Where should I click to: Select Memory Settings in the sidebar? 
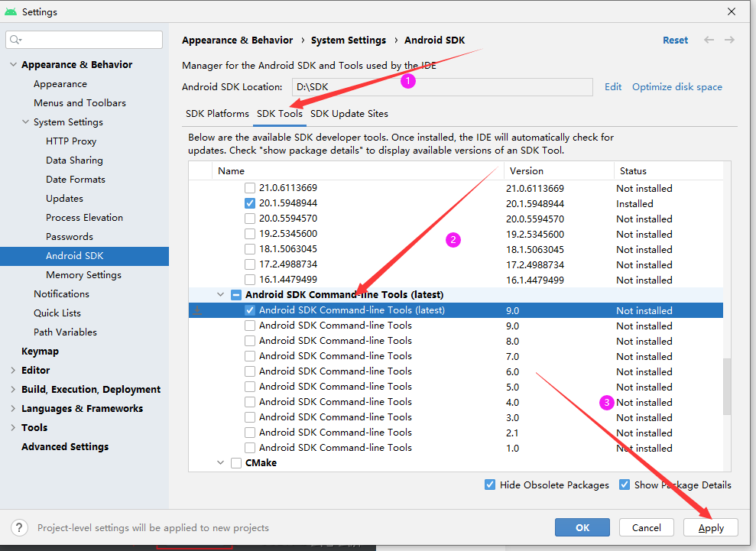83,274
